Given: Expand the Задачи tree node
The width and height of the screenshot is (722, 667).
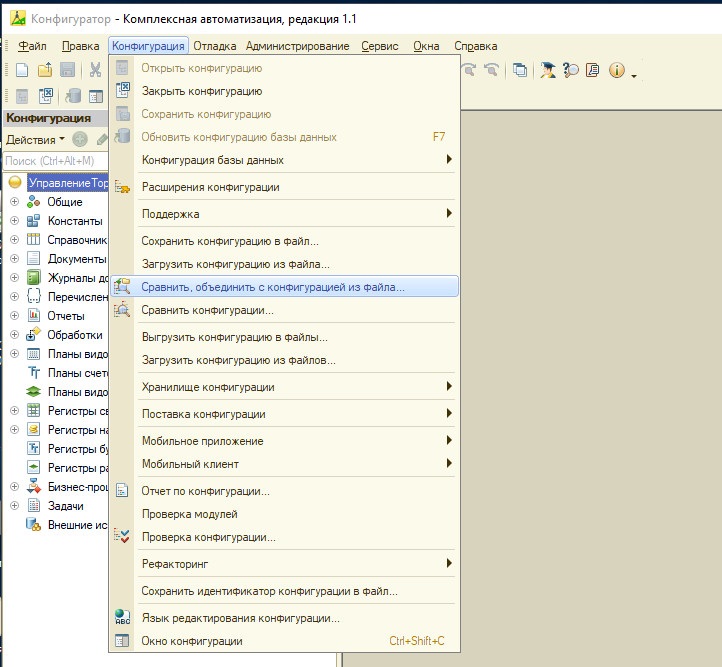Looking at the screenshot, I should point(14,506).
